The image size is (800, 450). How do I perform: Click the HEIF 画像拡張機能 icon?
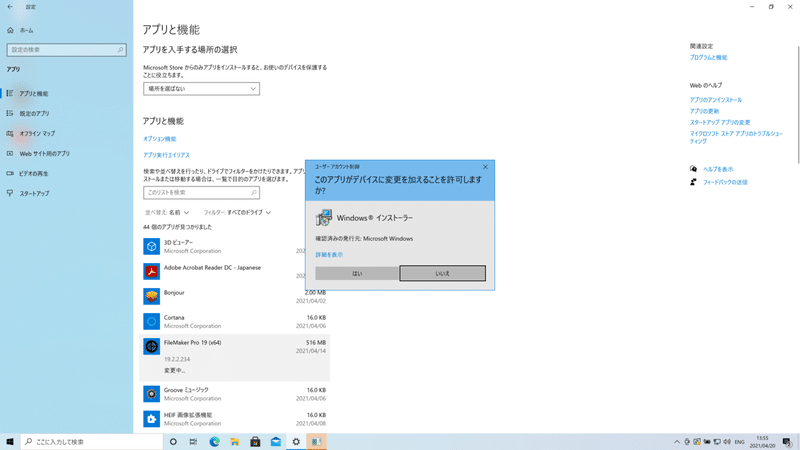152,419
